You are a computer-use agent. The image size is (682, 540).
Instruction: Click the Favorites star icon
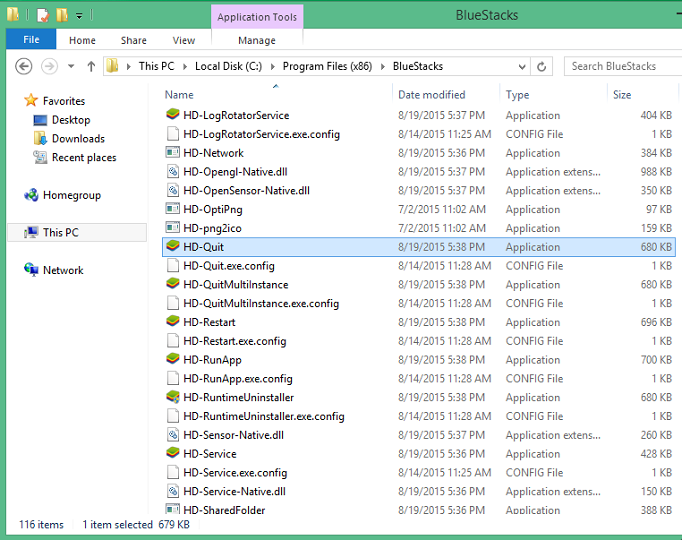(31, 100)
